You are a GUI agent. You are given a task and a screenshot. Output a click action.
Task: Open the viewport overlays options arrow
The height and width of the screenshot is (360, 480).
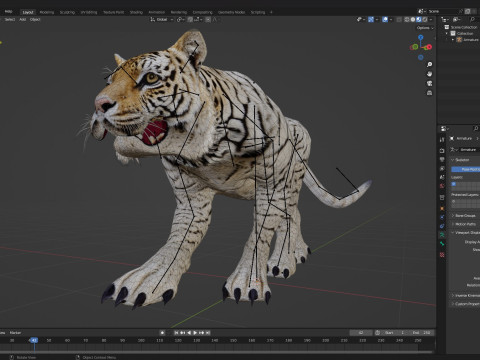pyautogui.click(x=391, y=20)
